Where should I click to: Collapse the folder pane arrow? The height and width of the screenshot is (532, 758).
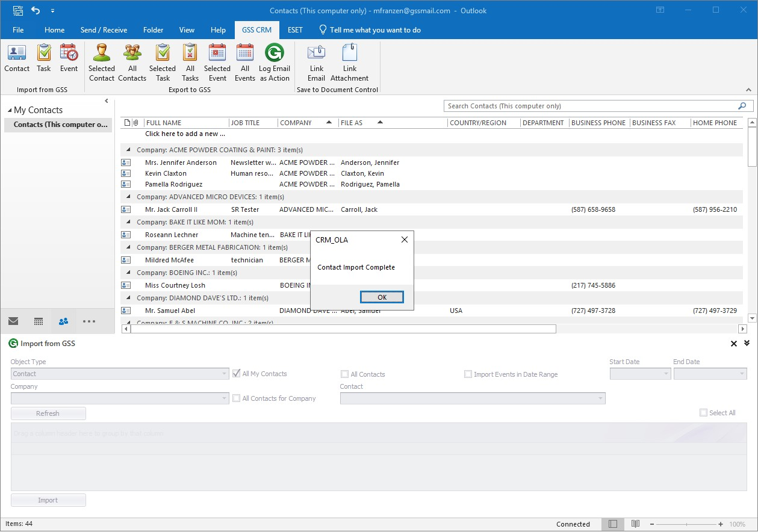pyautogui.click(x=107, y=101)
